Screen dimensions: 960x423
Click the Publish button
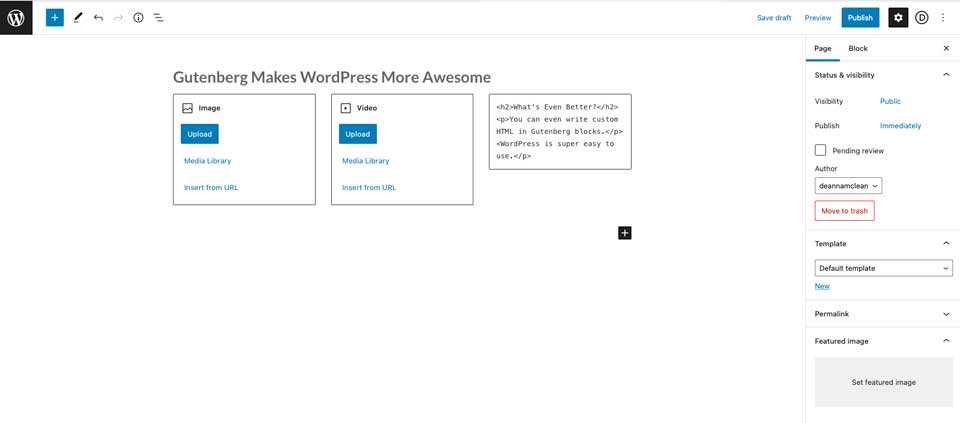(x=860, y=18)
